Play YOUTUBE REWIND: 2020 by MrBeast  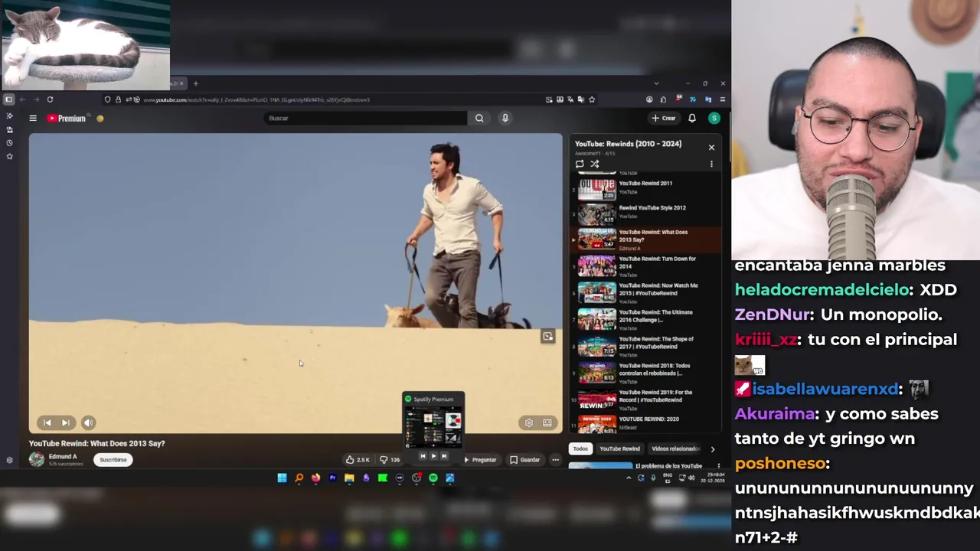click(646, 422)
